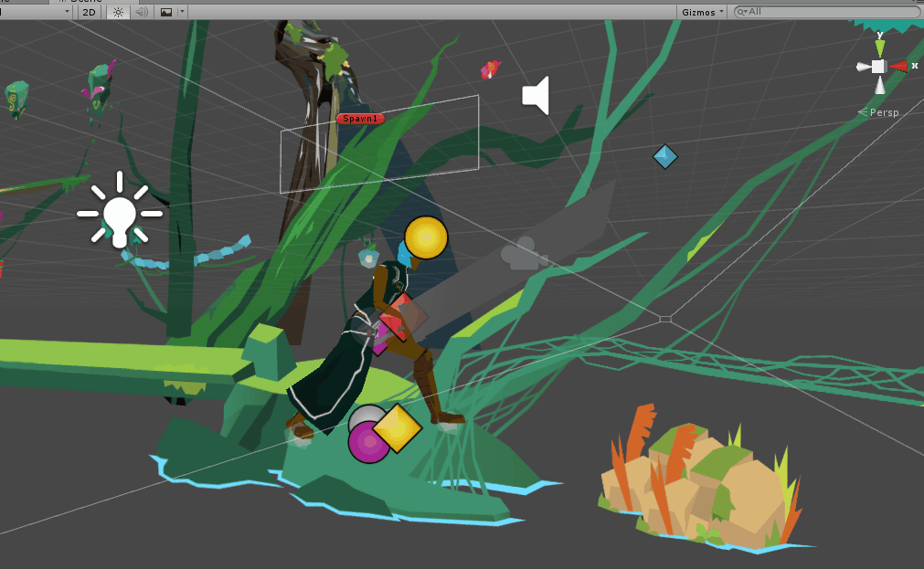
Task: Select the red Spawn1 label
Action: tap(360, 119)
